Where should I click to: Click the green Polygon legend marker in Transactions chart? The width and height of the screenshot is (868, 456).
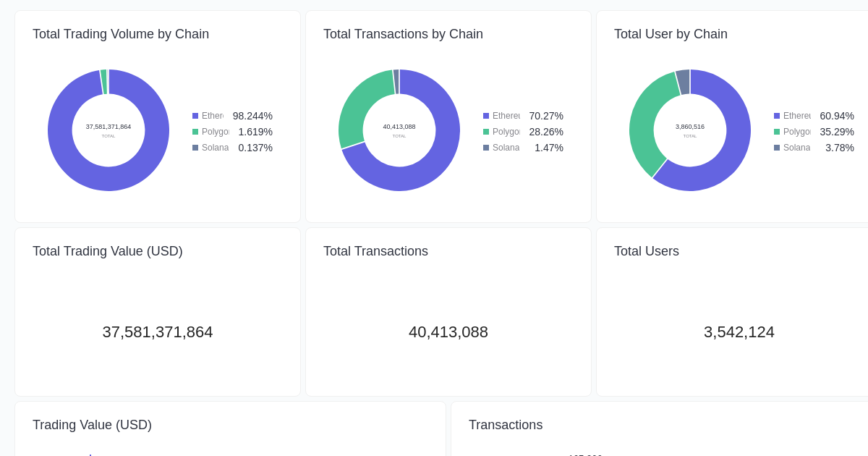pyautogui.click(x=485, y=132)
